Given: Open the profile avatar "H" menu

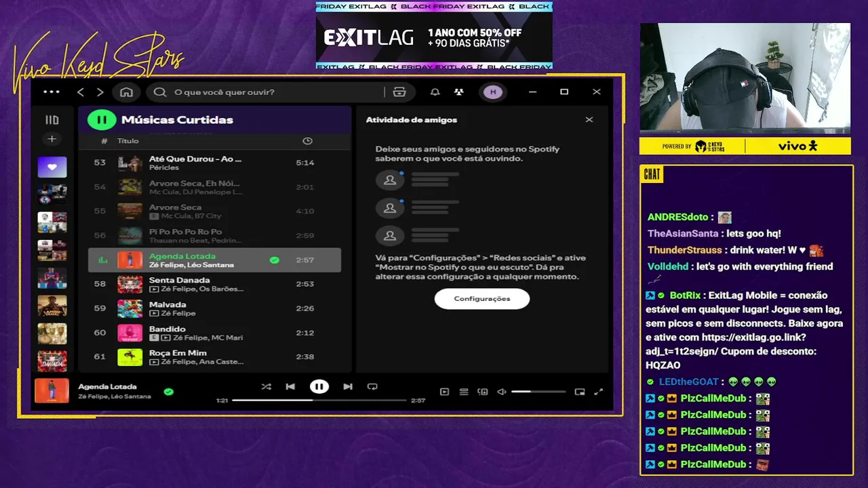Looking at the screenshot, I should coord(493,92).
